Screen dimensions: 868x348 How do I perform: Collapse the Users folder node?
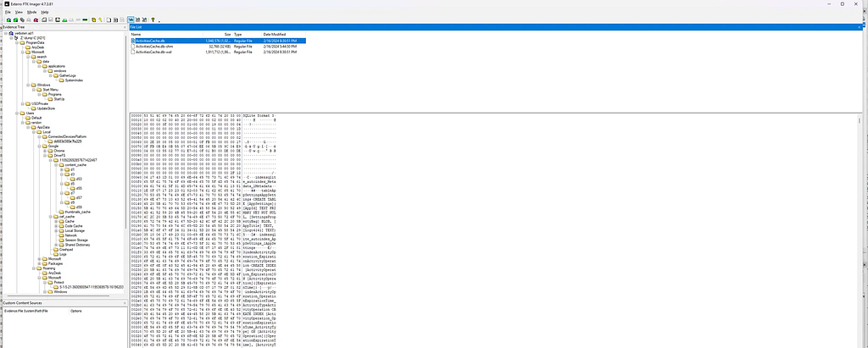coord(16,113)
